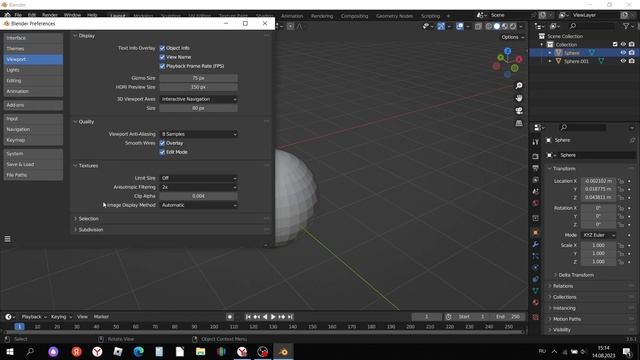Switch perspective/orthographic grid icon
Image resolution: width=640 pixels, height=360 pixels.
(519, 123)
